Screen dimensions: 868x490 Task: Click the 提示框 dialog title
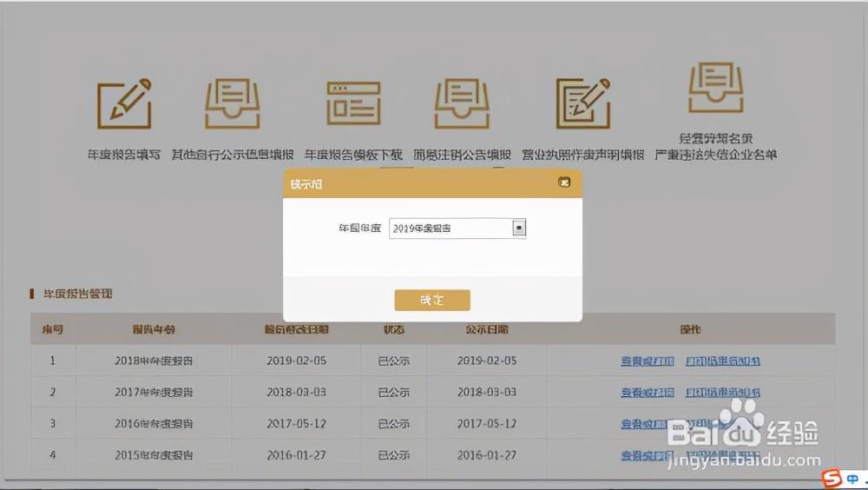(x=306, y=184)
